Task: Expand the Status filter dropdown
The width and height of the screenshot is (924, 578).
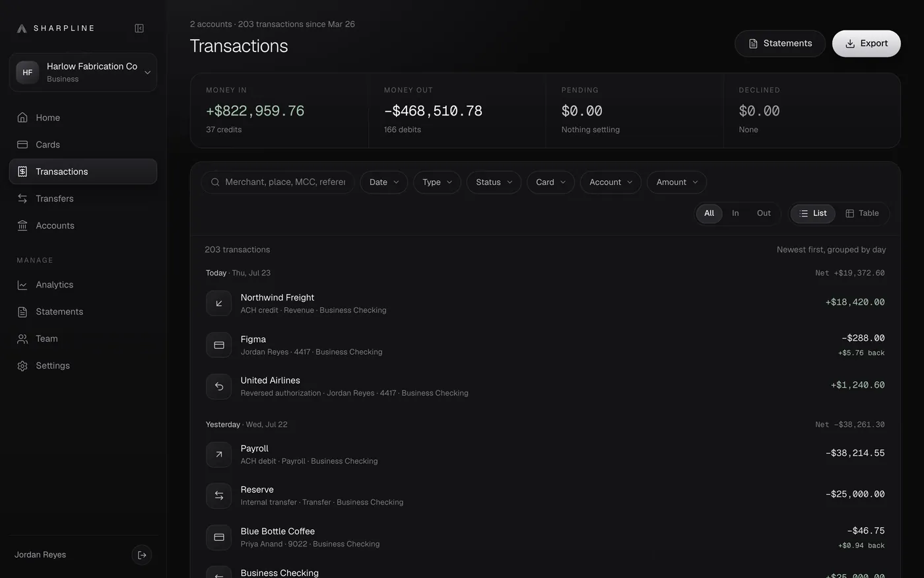Action: click(494, 182)
